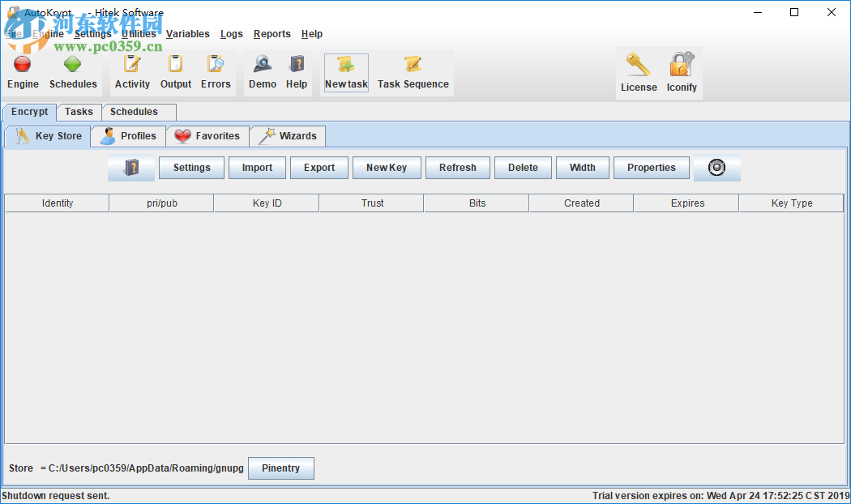Click the Delete button
The width and height of the screenshot is (851, 504).
524,168
